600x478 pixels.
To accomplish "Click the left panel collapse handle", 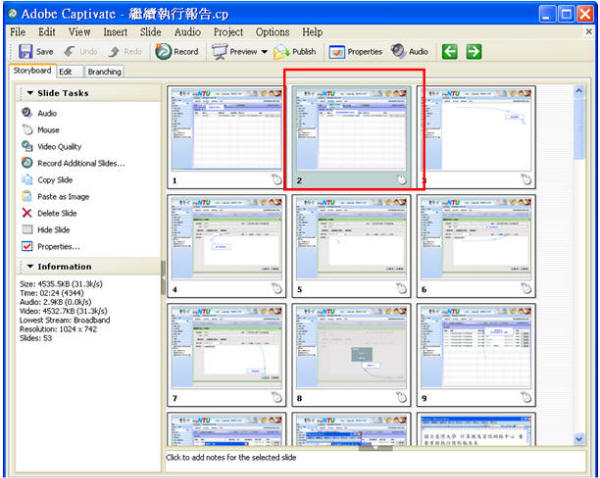I will coord(163,277).
